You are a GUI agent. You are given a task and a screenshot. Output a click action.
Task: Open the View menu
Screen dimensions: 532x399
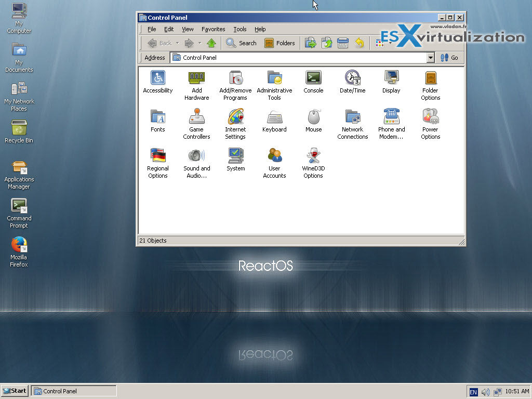[x=188, y=29]
